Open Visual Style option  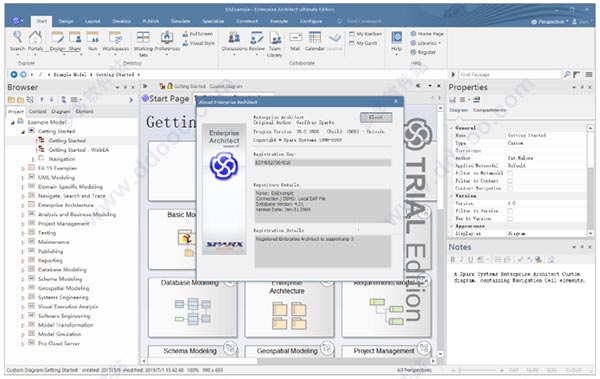[x=198, y=43]
